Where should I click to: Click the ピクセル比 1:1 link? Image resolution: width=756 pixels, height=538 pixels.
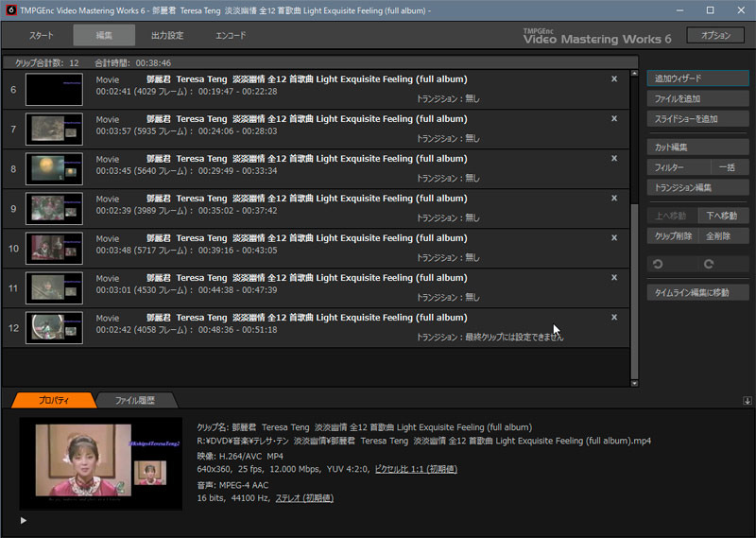tap(416, 469)
